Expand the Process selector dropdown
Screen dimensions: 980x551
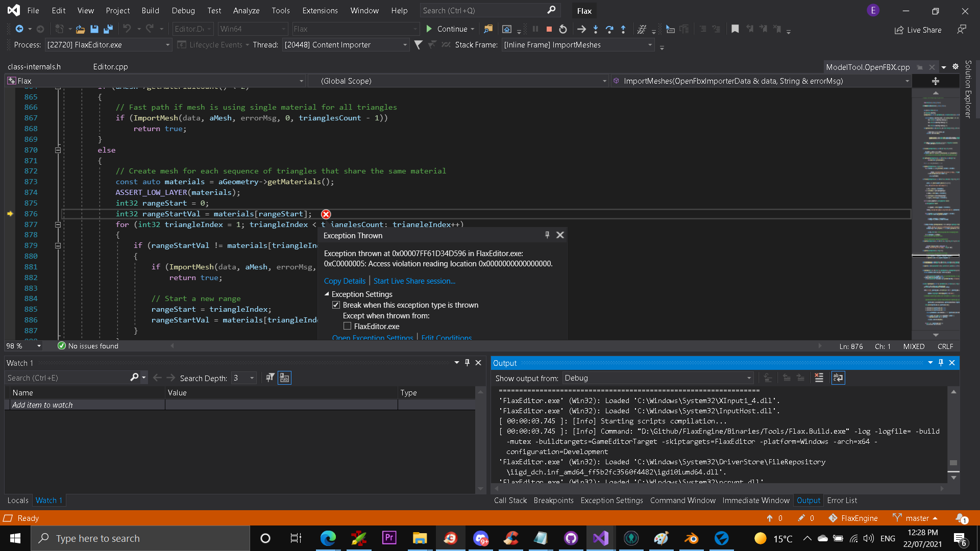tap(167, 45)
